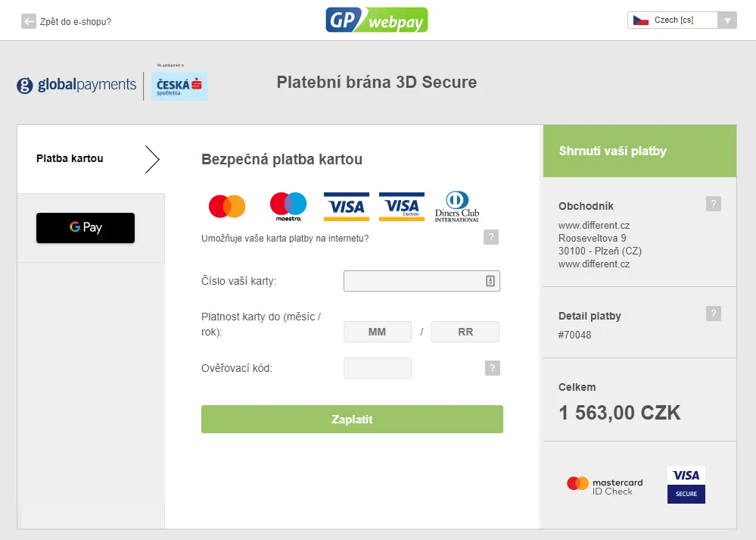Viewport: 756px width, 540px height.
Task: Click the GP webpay logo
Action: pyautogui.click(x=377, y=20)
